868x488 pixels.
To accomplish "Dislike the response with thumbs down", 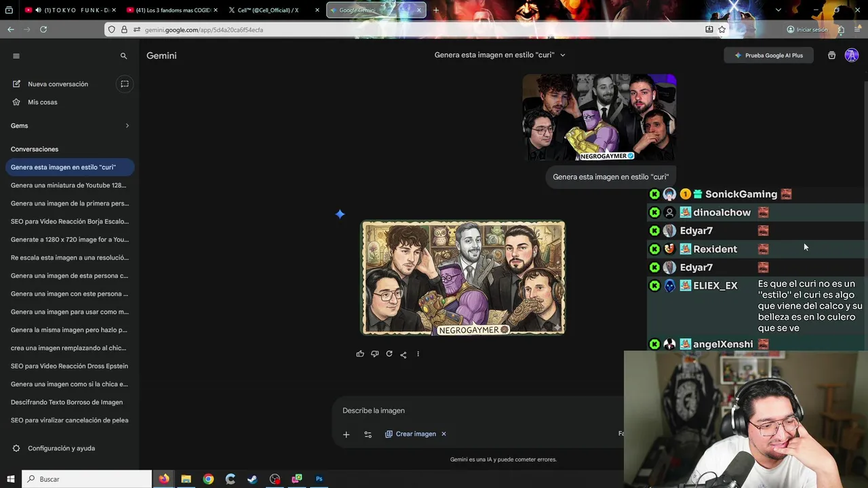I will (x=374, y=354).
